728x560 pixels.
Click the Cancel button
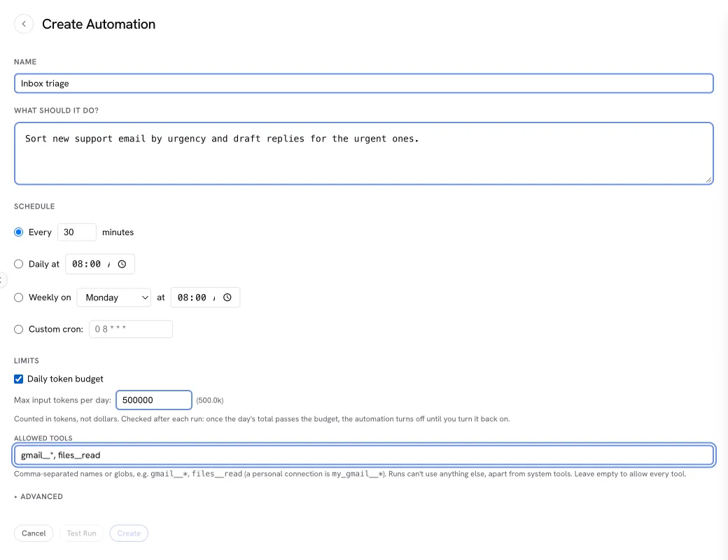click(x=34, y=533)
